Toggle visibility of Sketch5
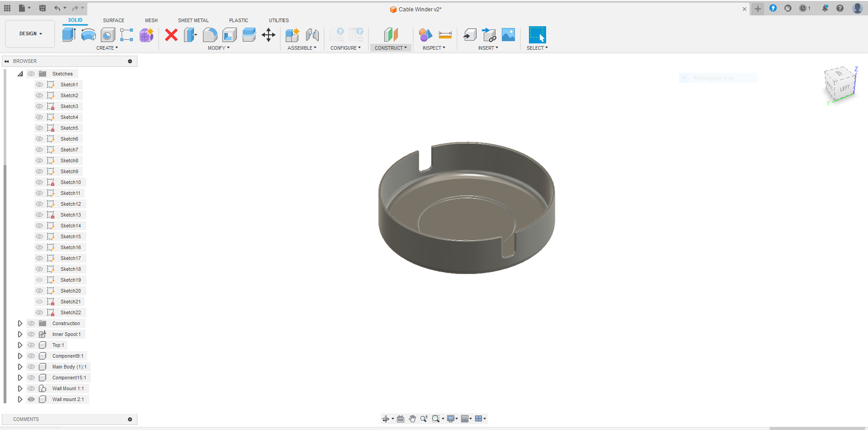 coord(39,128)
